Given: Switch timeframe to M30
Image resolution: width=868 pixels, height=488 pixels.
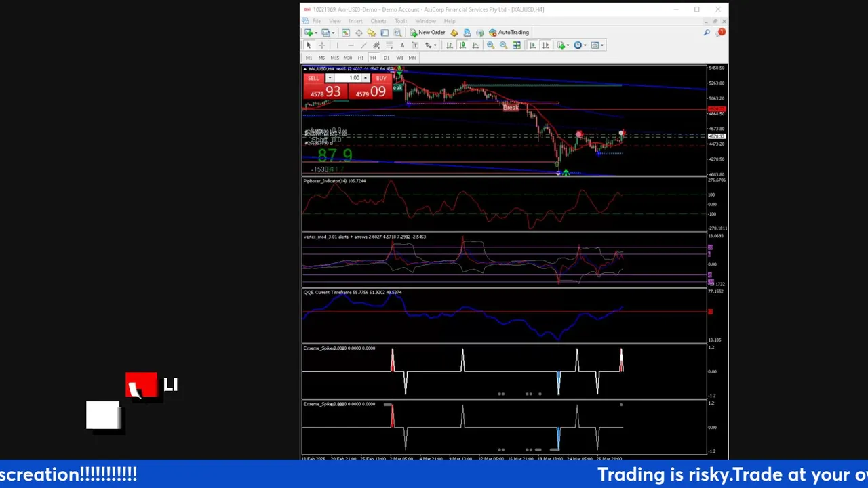Looking at the screenshot, I should coord(348,58).
